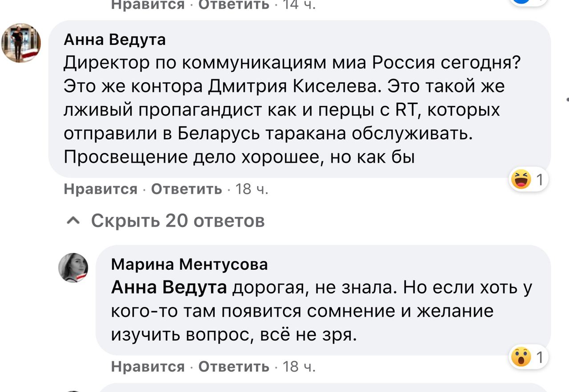The height and width of the screenshot is (392, 569).
Task: Click the laughing reaction emoji on Анна's comment
Action: [x=521, y=180]
